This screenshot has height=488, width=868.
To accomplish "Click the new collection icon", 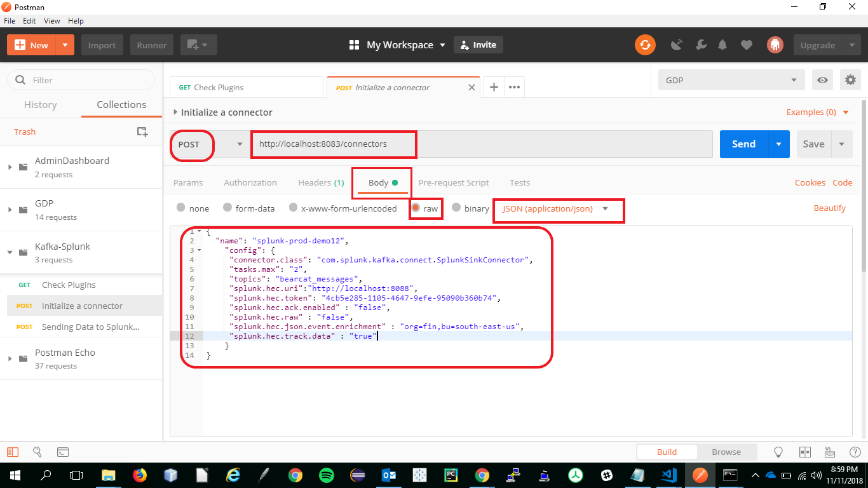I will (142, 132).
